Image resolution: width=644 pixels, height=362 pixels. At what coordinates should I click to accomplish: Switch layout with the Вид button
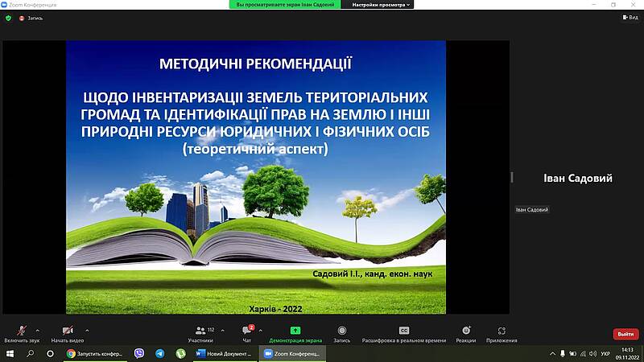point(630,17)
